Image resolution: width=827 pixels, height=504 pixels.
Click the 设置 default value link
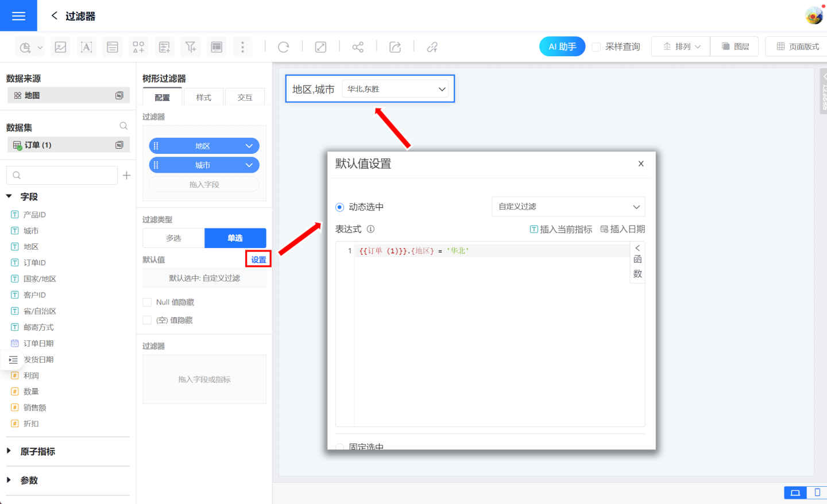(258, 259)
